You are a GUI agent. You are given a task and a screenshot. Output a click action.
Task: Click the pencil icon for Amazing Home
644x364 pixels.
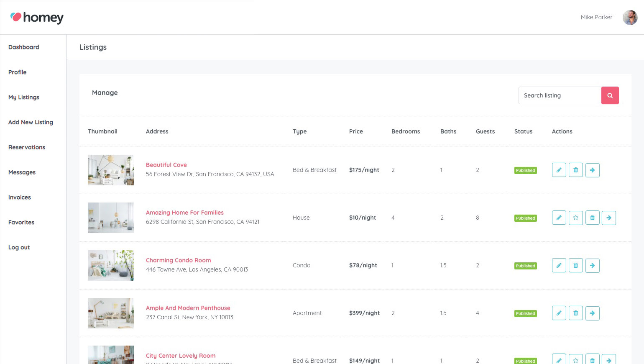coord(559,218)
